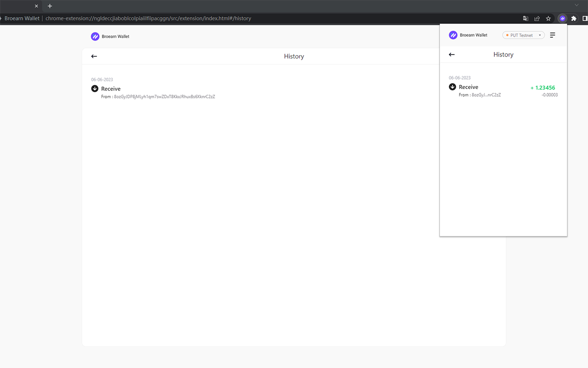
Task: Click the share icon in the address bar
Action: tap(537, 18)
